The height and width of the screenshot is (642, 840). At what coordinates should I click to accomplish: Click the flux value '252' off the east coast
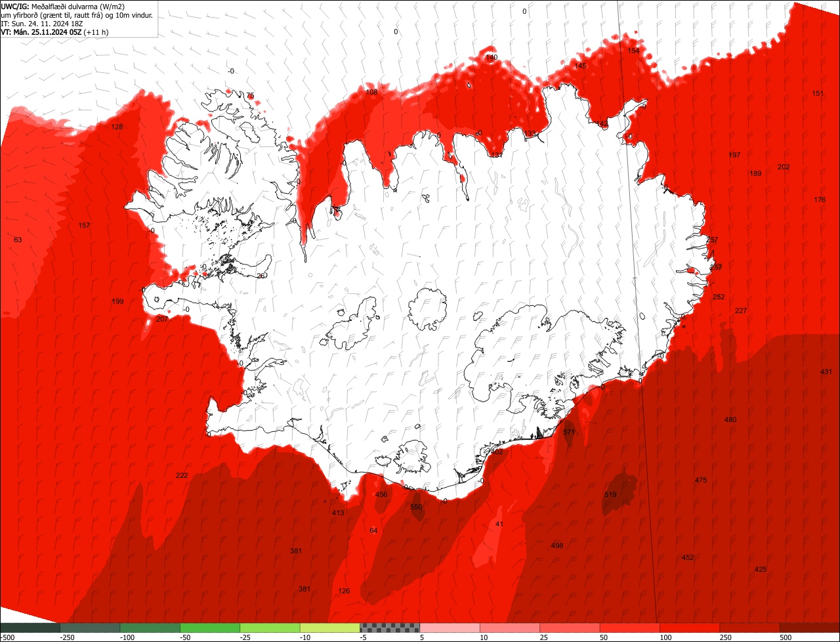tap(719, 297)
